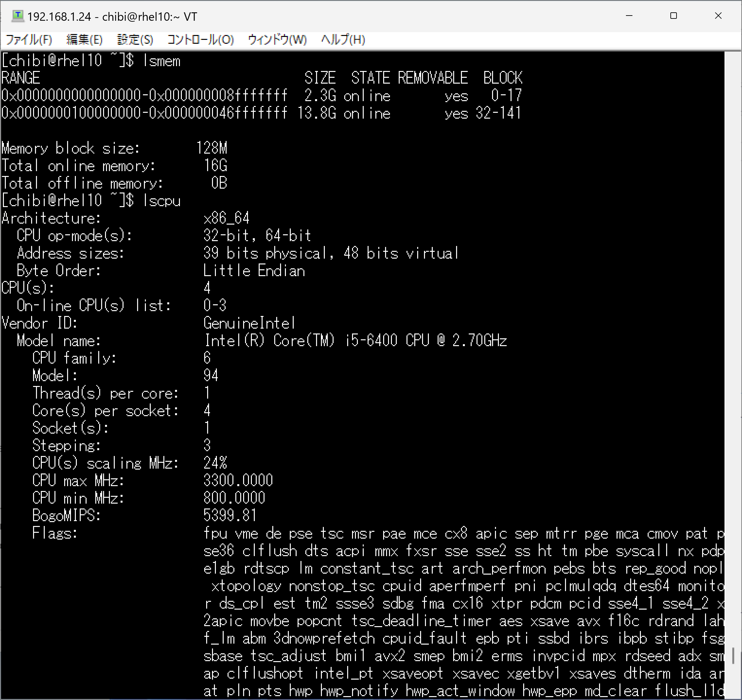This screenshot has height=700, width=742.
Task: Click the BogoMIPS 5399.81 value
Action: (x=230, y=515)
